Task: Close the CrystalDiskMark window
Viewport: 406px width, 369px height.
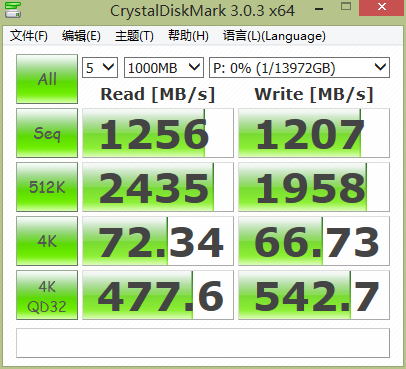Action: [382, 7]
